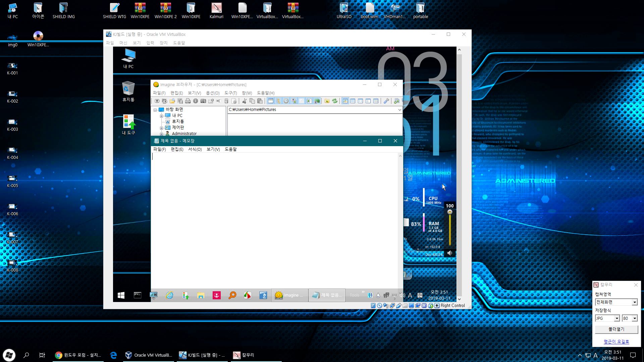Screen dimensions: 644x362
Task: Open the 캡쳐영역 dropdown in Kalmuri
Action: pos(634,302)
